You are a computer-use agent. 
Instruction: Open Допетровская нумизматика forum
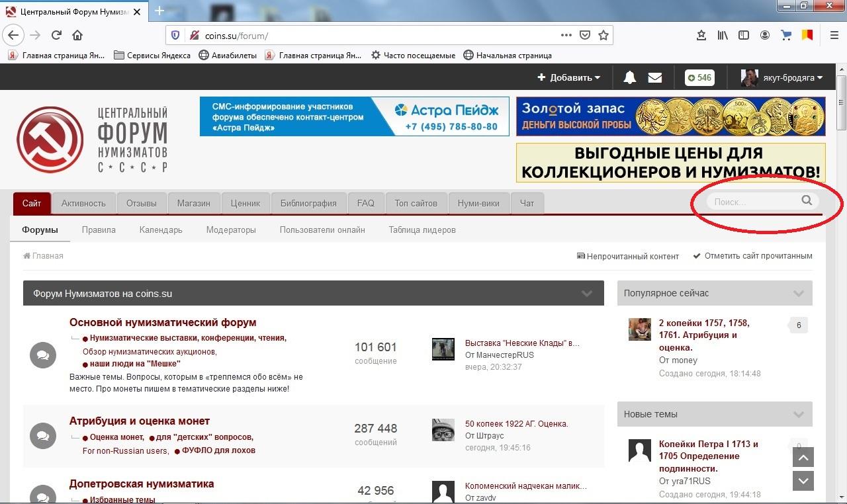pyautogui.click(x=142, y=483)
